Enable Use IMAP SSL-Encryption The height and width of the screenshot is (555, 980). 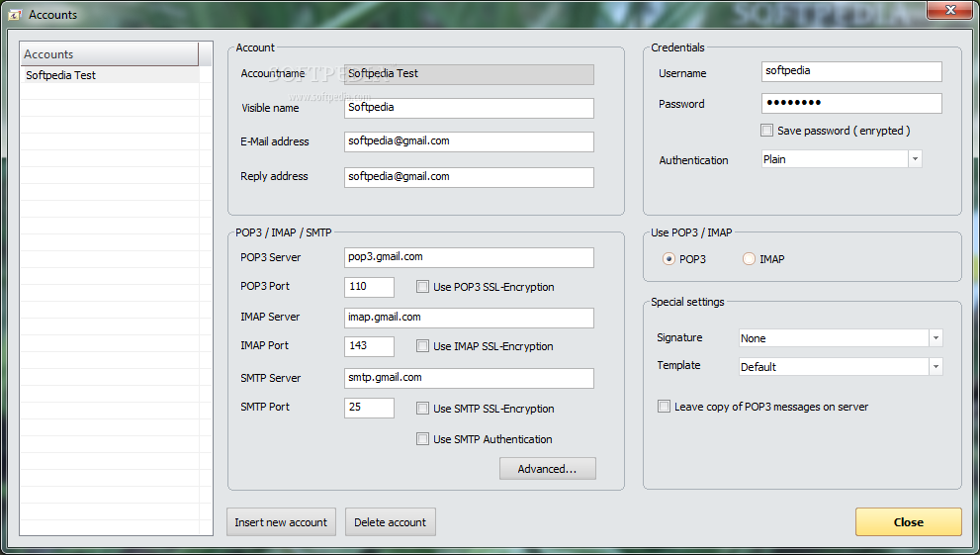coord(422,346)
